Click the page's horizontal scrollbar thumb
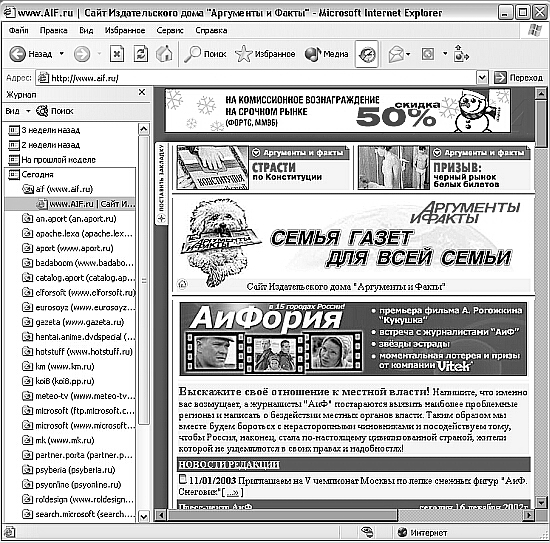 [282, 515]
